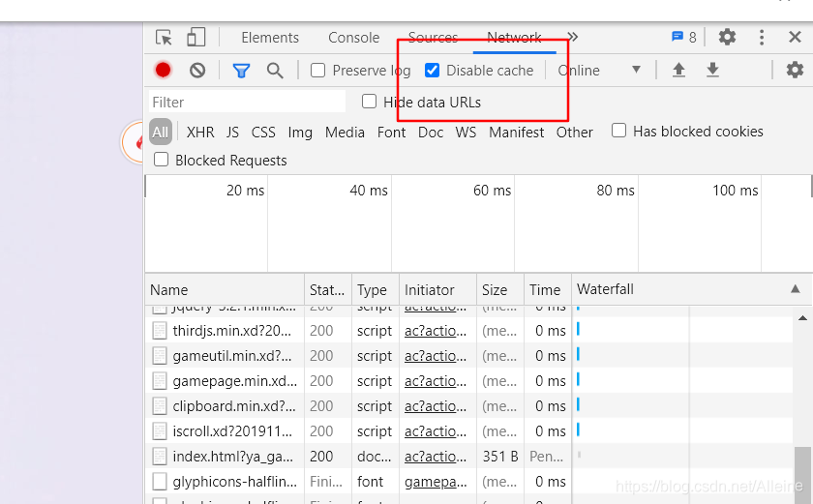Open the Elements tab

click(270, 38)
